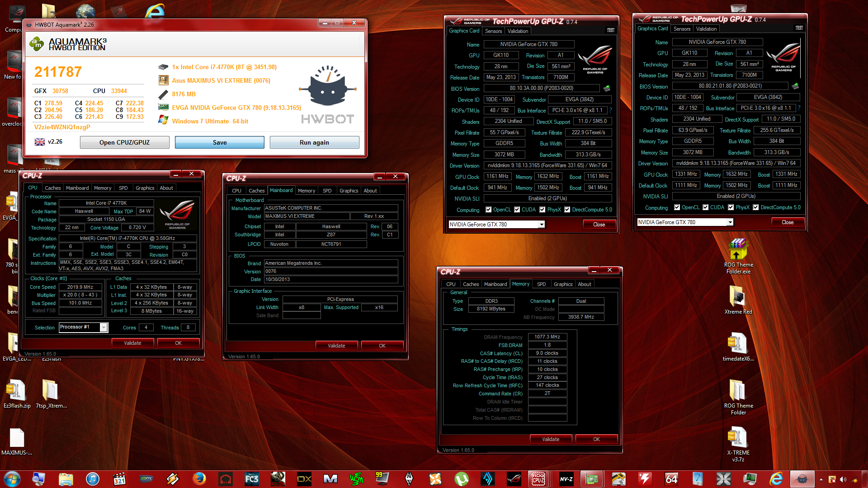Click the ROG CPU-Z taskbar icon
The image size is (868, 488).
pos(538,479)
